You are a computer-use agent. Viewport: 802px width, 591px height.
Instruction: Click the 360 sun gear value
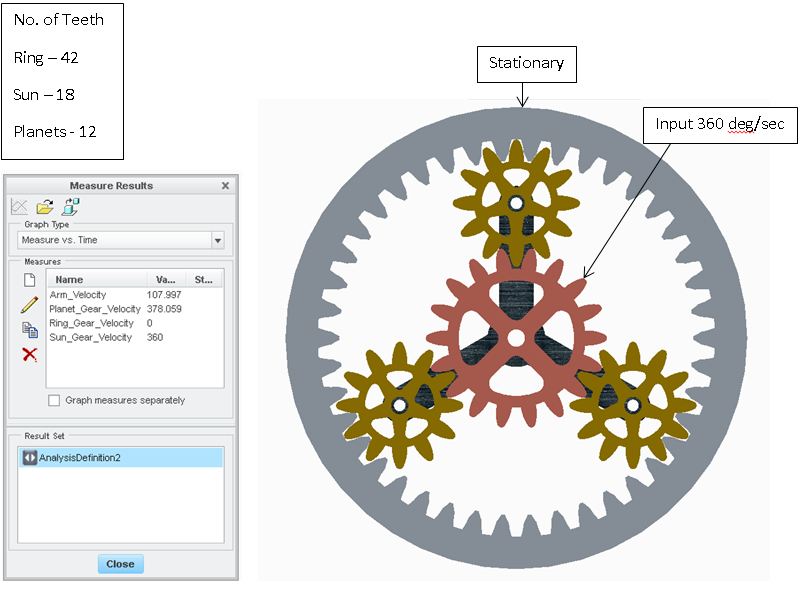point(155,338)
